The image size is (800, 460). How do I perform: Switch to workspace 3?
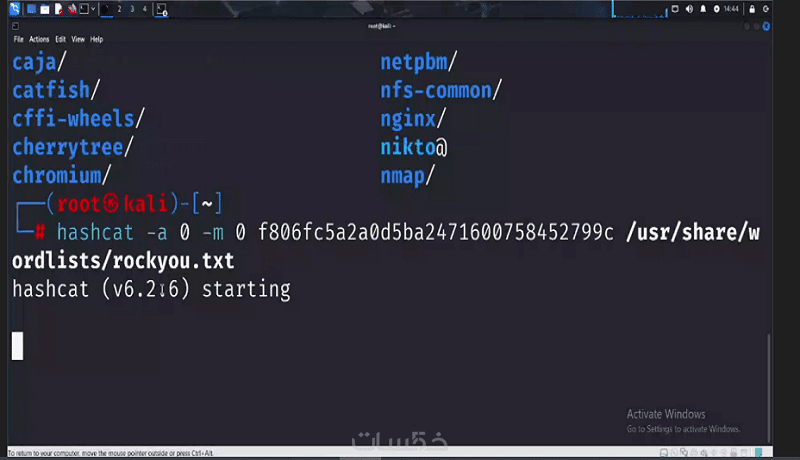tap(132, 9)
